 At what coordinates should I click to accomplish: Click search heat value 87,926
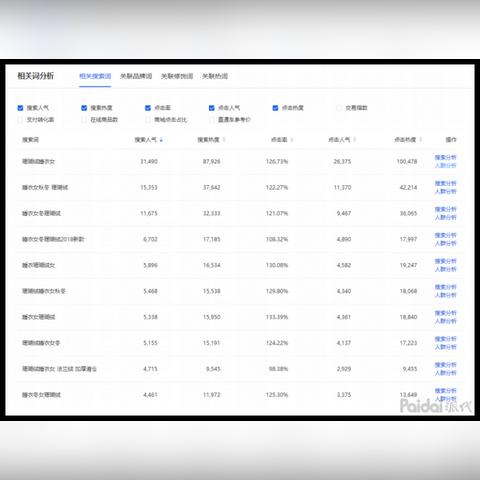pyautogui.click(x=212, y=162)
